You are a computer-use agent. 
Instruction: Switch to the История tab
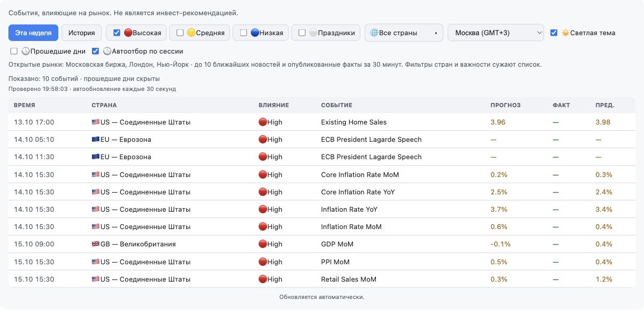tap(81, 33)
